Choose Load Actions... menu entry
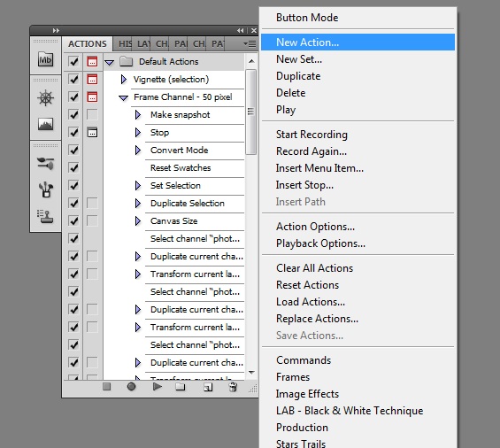This screenshot has height=448, width=500. 358,302
